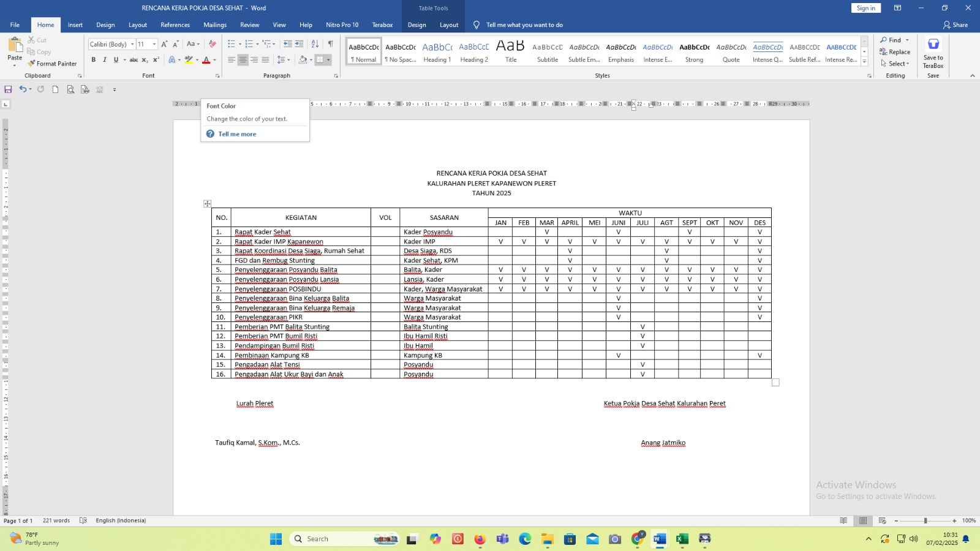Apply text highlight color
This screenshot has width=980, height=551.
point(189,60)
